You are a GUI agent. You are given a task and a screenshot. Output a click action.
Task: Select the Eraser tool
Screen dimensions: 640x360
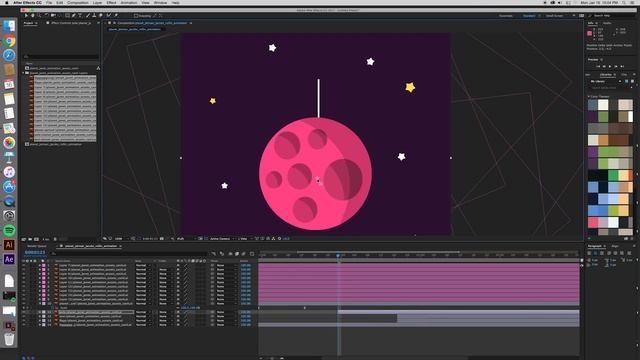[100, 16]
